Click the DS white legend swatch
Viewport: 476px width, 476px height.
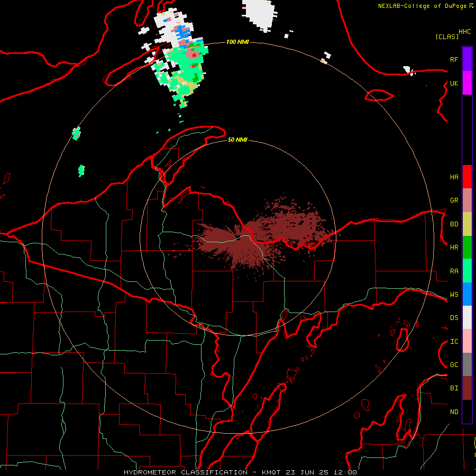click(x=467, y=317)
